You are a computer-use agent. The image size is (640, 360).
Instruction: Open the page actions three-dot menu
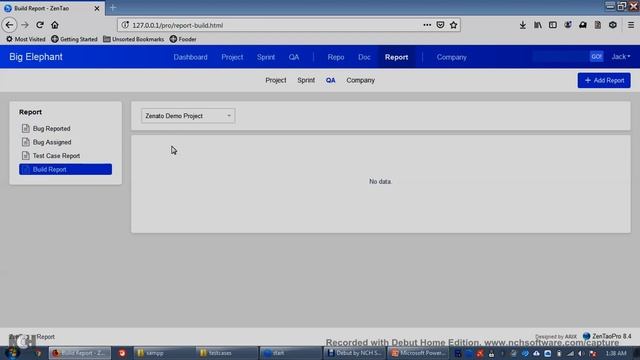pyautogui.click(x=427, y=25)
